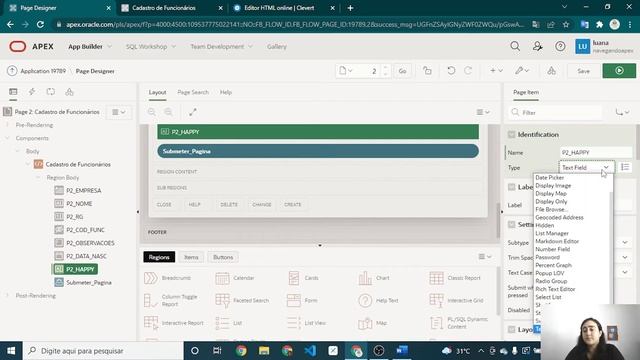Collapse the Identification section
Screen dimensions: 640x360
pos(511,134)
